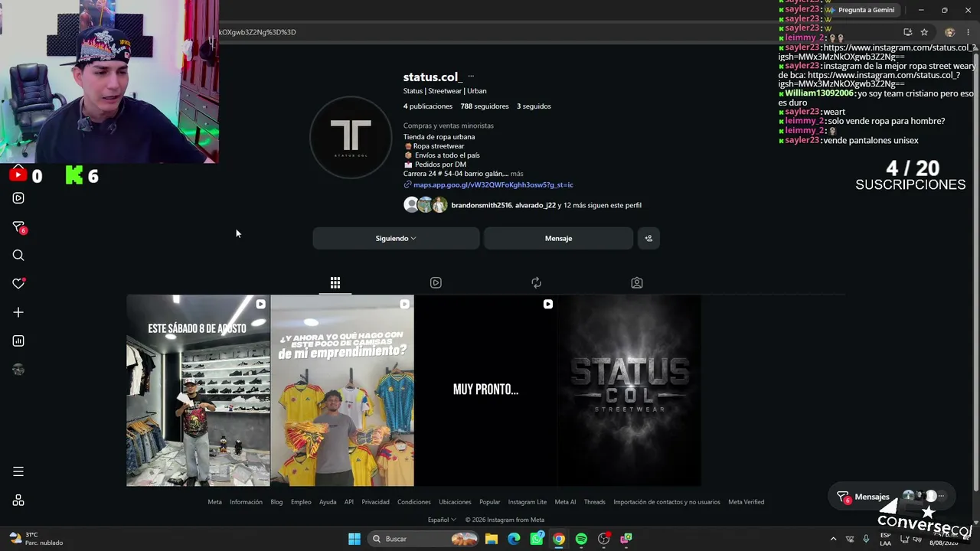The width and height of the screenshot is (980, 551).
Task: Show hidden system tray icons
Action: pos(833,539)
